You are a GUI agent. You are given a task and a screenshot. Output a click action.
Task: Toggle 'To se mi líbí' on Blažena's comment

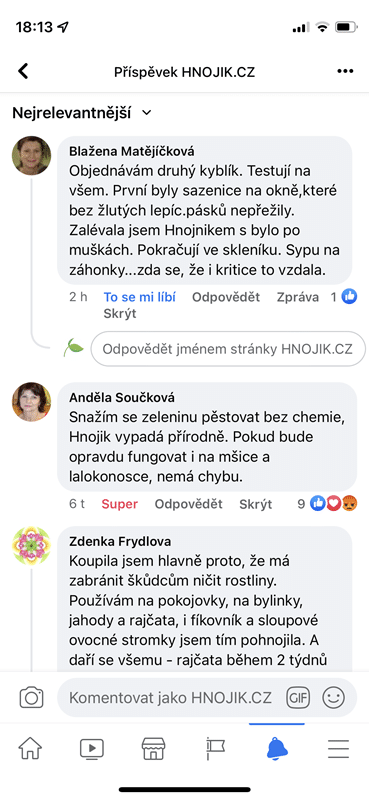click(x=139, y=297)
